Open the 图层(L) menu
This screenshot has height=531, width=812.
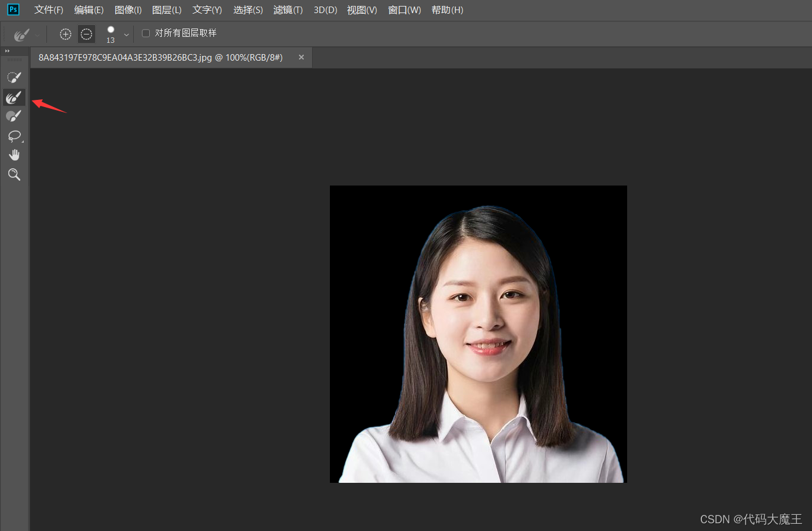pyautogui.click(x=166, y=10)
